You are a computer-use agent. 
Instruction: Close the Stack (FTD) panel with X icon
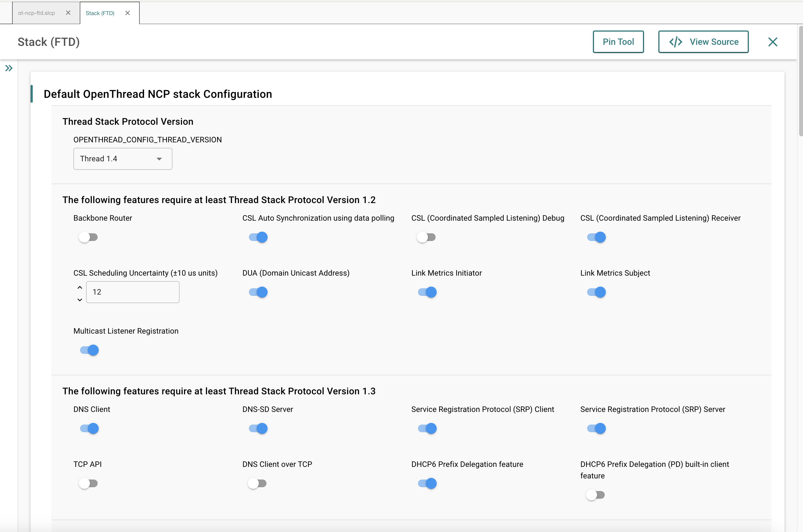[x=772, y=42]
